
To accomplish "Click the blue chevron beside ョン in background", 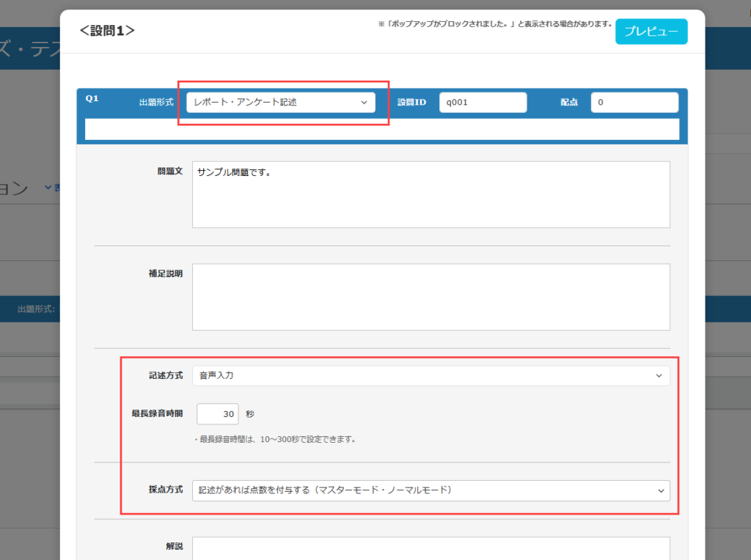I will [x=48, y=188].
